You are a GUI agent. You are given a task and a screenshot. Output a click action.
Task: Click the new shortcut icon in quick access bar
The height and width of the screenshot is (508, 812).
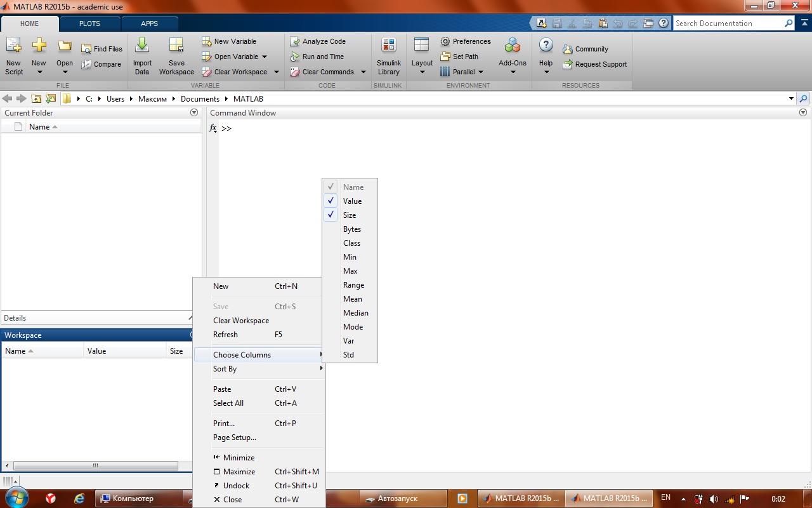point(541,23)
